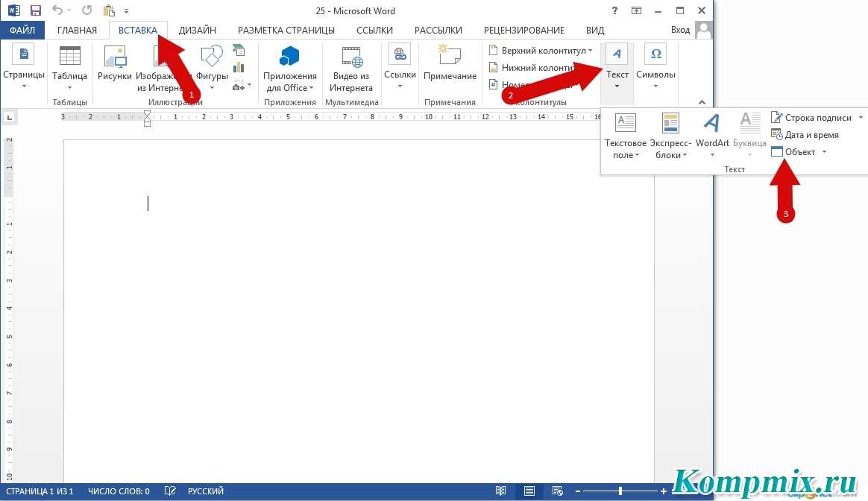This screenshot has width=868, height=501.
Task: Open the РАССЫЛКИ tab
Action: (438, 30)
